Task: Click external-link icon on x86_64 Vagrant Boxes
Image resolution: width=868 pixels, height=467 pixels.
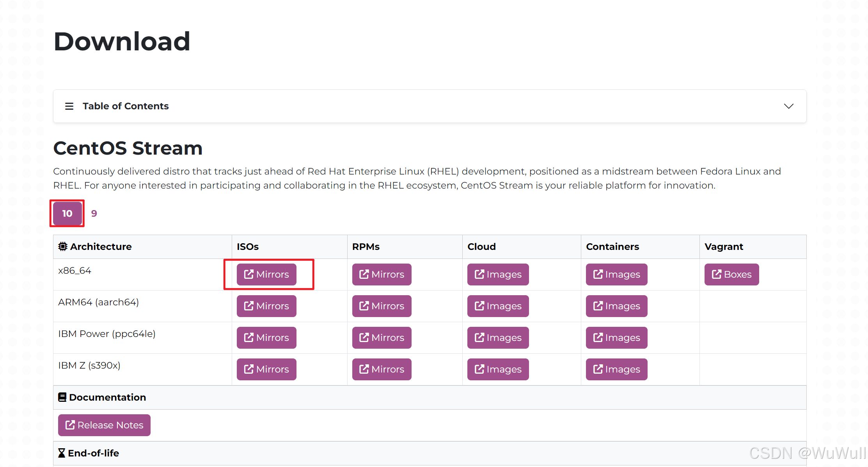Action: [x=716, y=274]
